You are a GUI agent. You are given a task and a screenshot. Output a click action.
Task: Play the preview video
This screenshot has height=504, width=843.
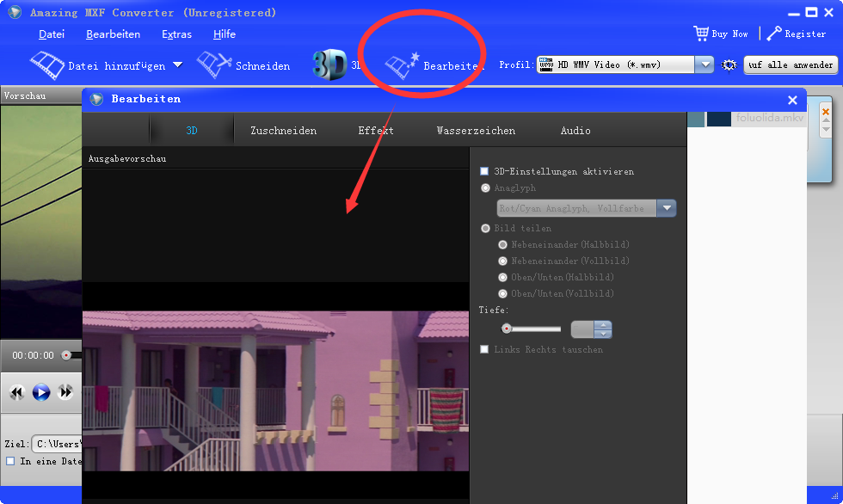pos(41,392)
